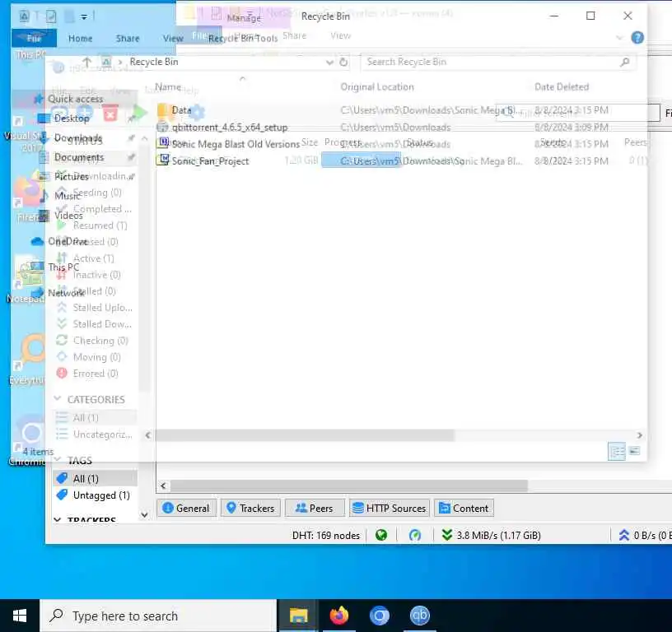Screen dimensions: 672x632
Task: Open Chromium from taskbar
Action: pos(380,616)
